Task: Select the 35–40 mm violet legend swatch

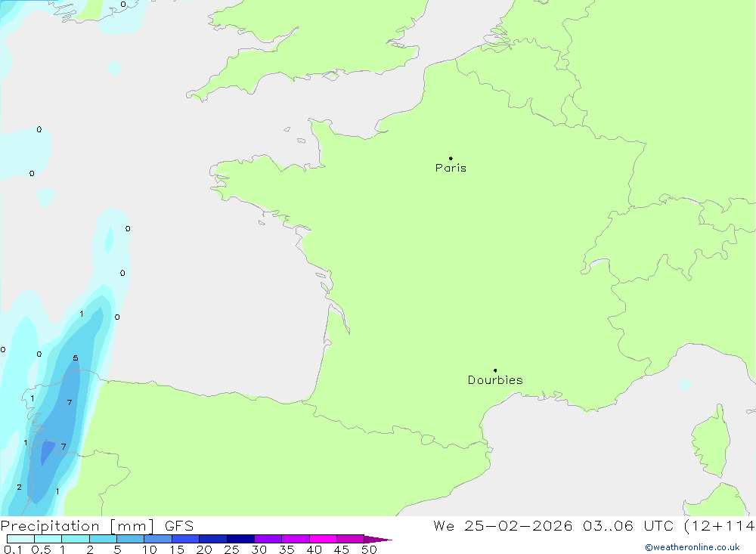Action: pos(296,539)
